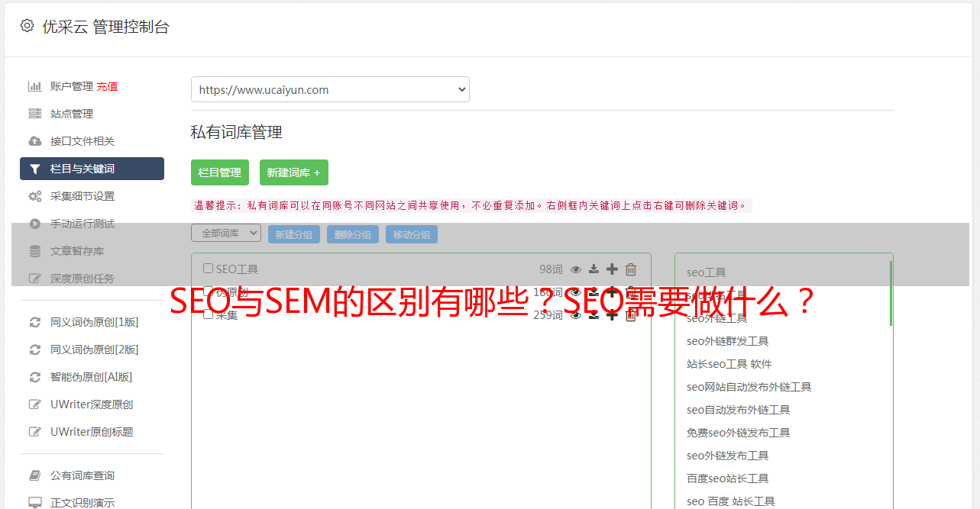Download the SEO工具 keyword library
Viewport: 980px width, 509px height.
coord(593,269)
